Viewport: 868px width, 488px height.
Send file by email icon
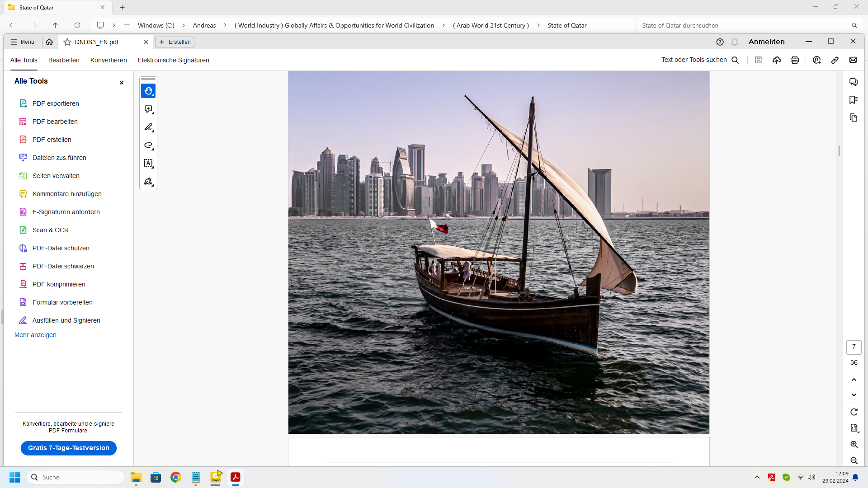pos(853,60)
